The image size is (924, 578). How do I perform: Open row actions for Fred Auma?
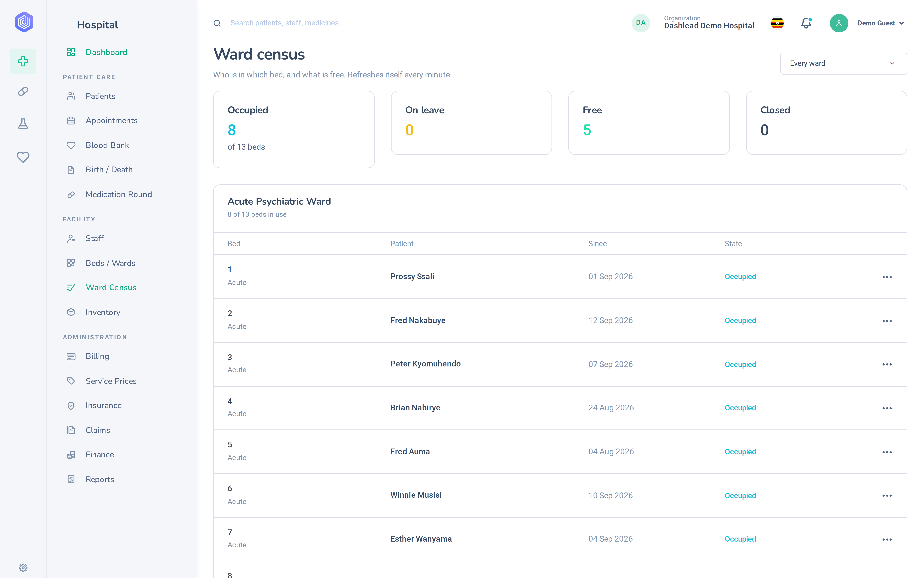(887, 452)
